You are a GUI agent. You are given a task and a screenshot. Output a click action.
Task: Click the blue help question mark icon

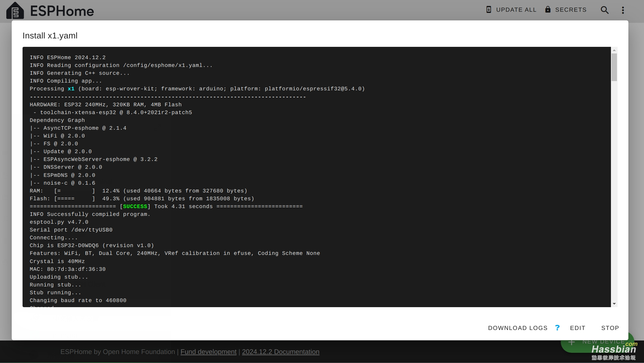coord(557,328)
